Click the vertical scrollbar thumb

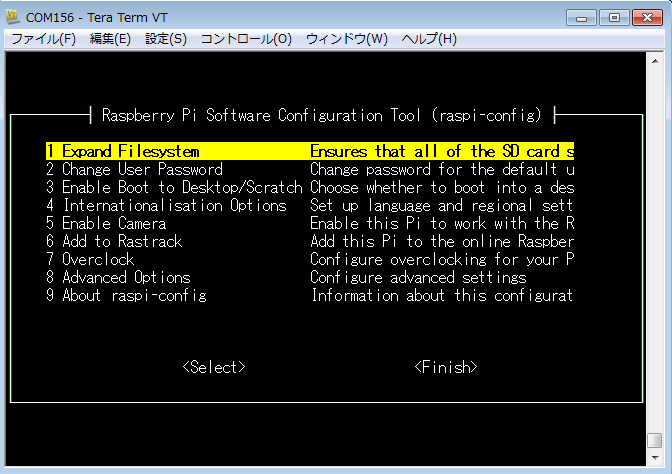click(655, 440)
